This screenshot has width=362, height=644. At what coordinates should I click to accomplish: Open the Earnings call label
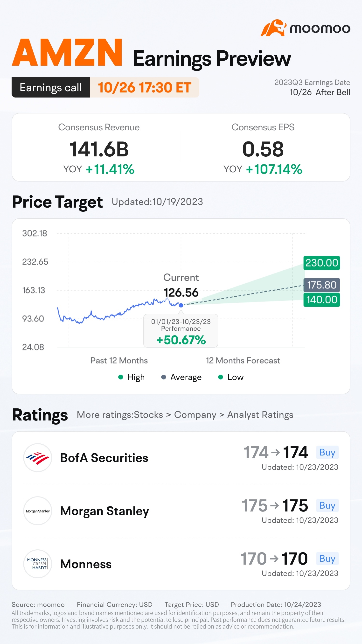tap(51, 87)
